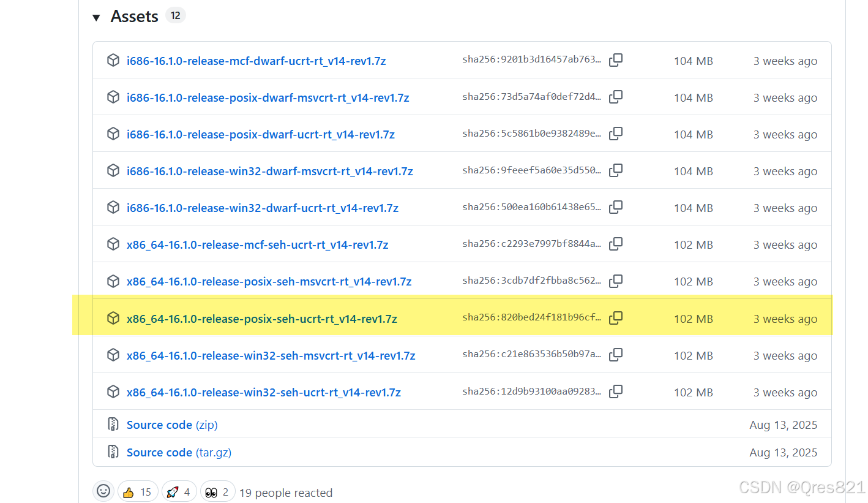Image resolution: width=868 pixels, height=503 pixels.
Task: Click '3 weeks ago' on i686 mcf-dwarf-ucrt row
Action: 785,61
